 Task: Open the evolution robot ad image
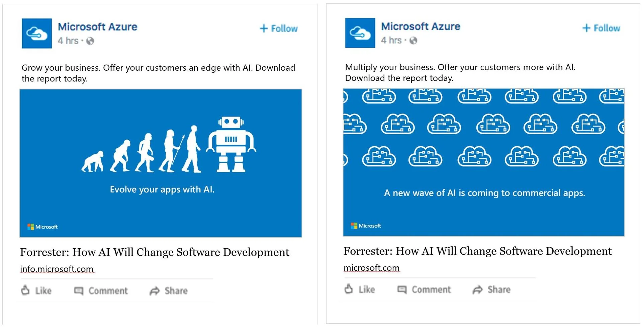tap(161, 163)
